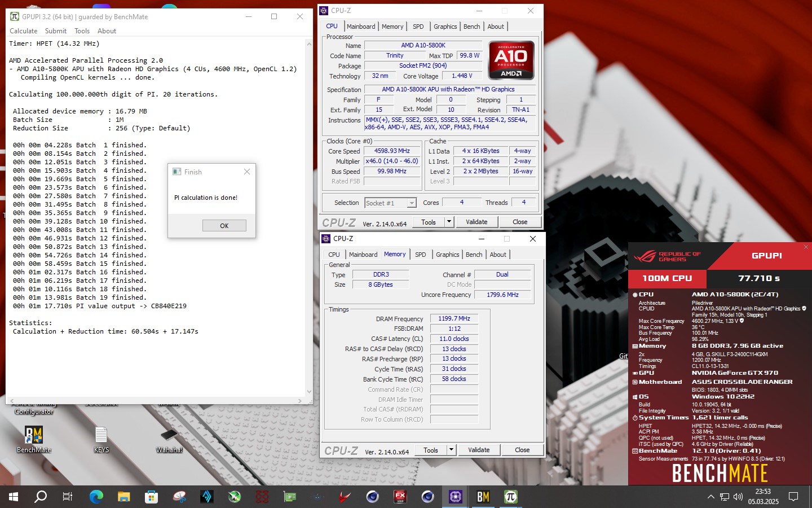Open Graphics tab in processor CPU-Z window
Viewport: 812px width, 508px height.
click(445, 27)
